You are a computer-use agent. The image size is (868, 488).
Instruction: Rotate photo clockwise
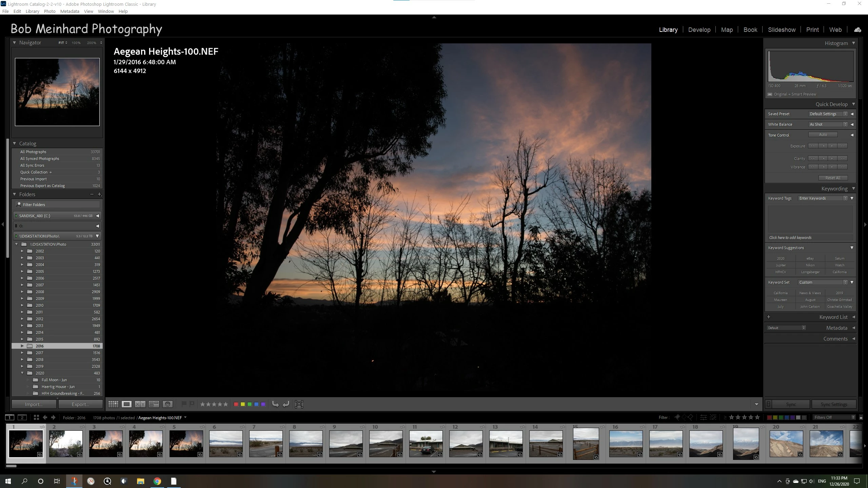[286, 404]
